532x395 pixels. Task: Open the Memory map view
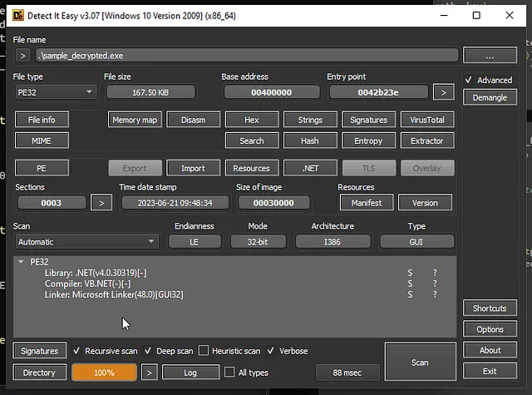(x=135, y=120)
